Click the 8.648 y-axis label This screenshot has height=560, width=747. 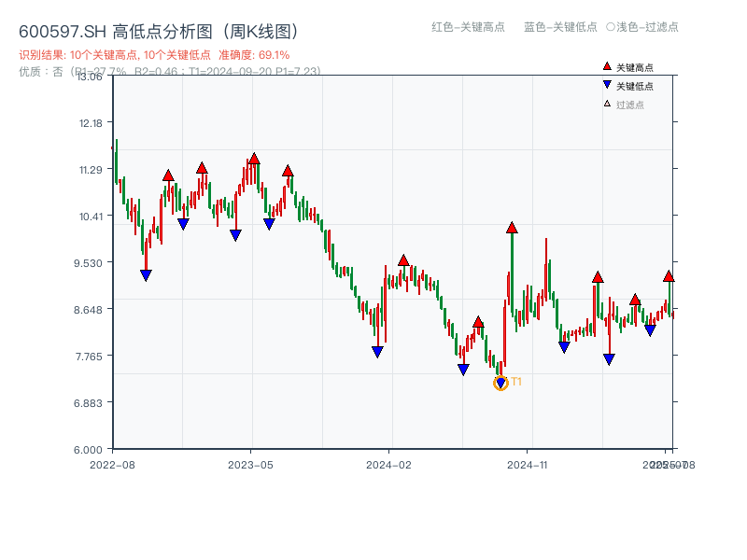[88, 310]
